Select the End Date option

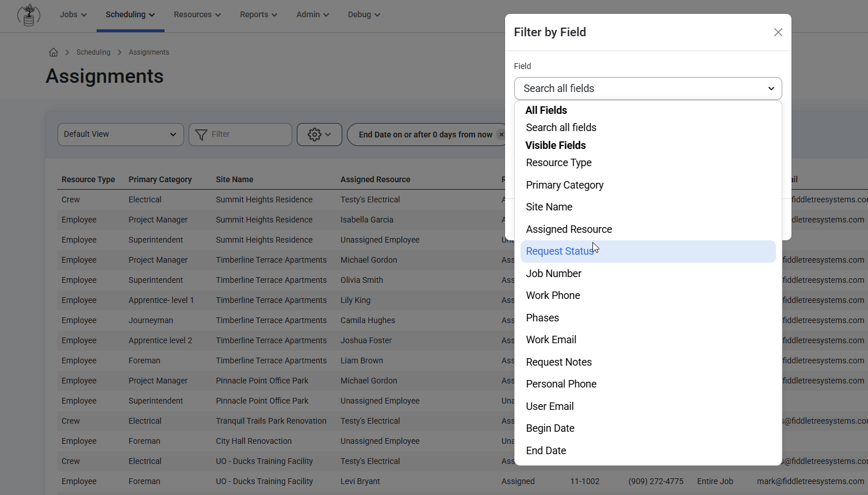pos(648,451)
